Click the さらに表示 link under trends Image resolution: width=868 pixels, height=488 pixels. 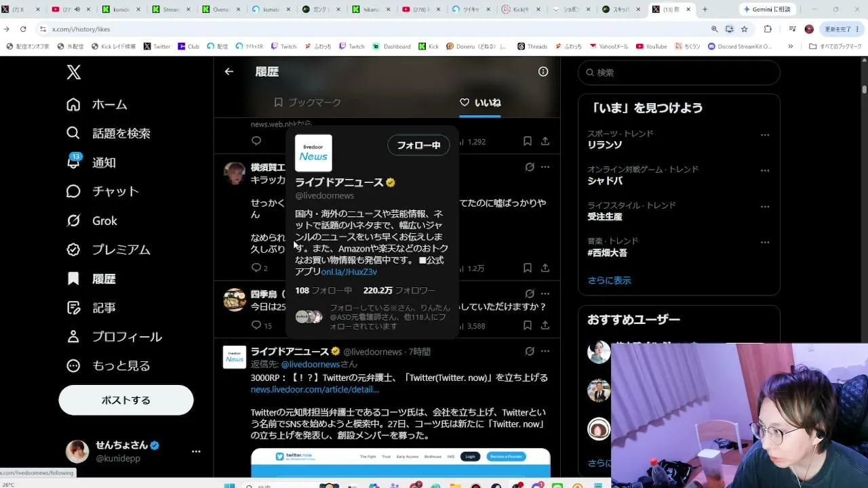point(609,280)
